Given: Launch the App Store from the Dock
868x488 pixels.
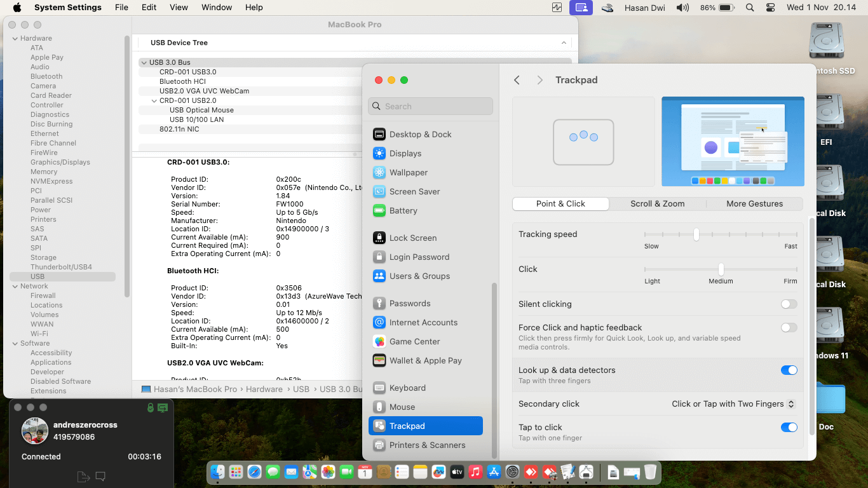Looking at the screenshot, I should 494,472.
